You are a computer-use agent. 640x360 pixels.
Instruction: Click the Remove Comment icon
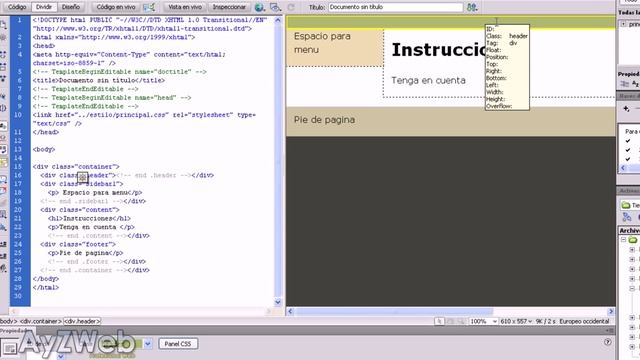coord(3,191)
